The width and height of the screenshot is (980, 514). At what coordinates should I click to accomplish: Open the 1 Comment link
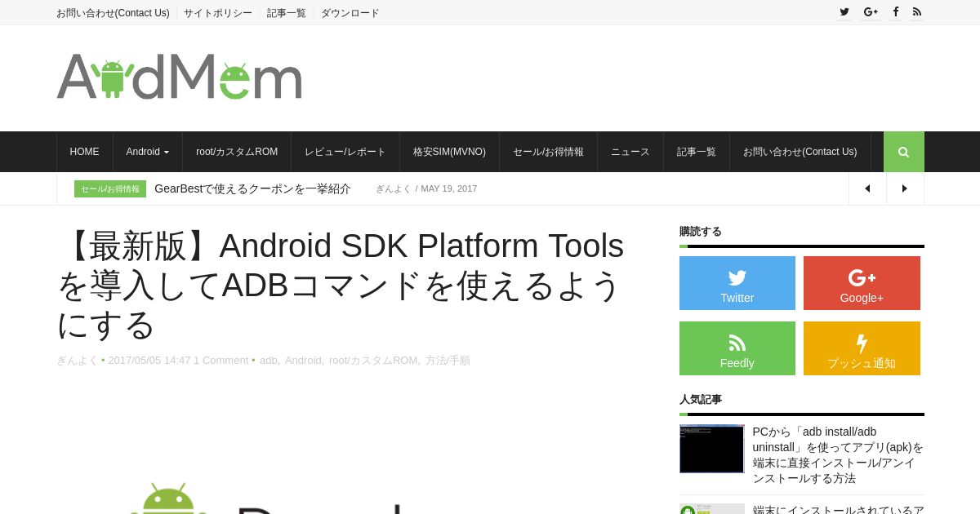220,360
